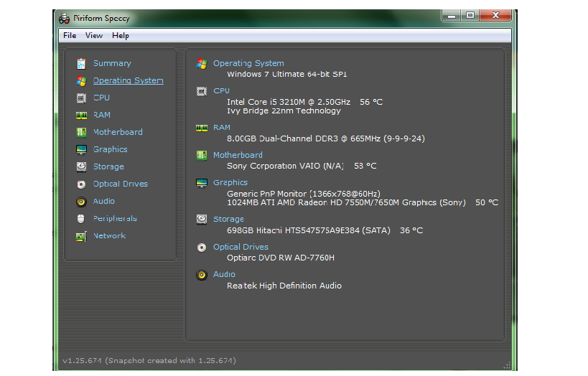Image resolution: width=588 pixels, height=376 pixels.
Task: Open Operating System heading link in summary
Action: tap(248, 63)
